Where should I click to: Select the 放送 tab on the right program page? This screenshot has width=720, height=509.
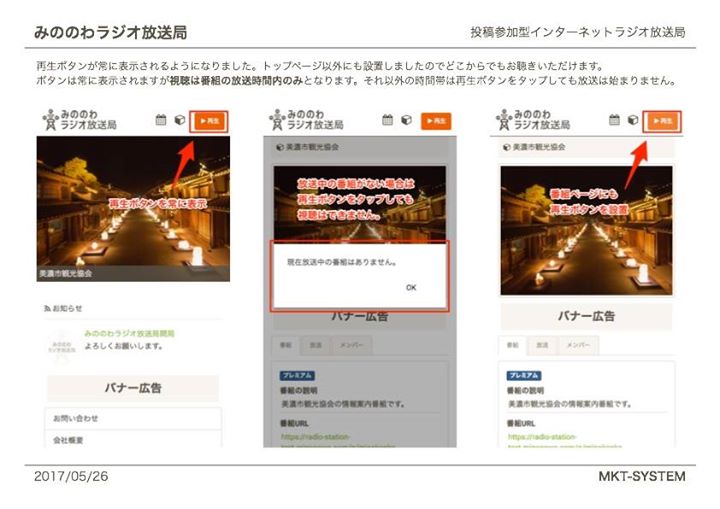542,345
